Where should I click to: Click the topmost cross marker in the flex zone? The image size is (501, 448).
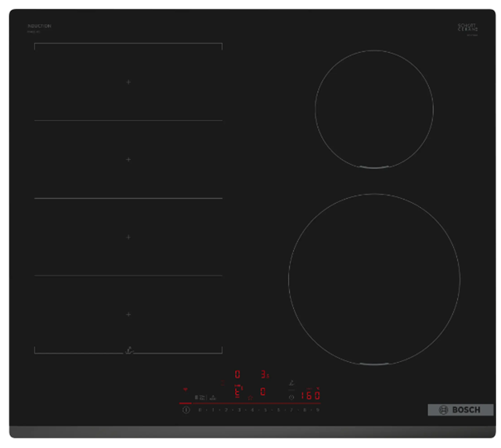[x=128, y=82]
